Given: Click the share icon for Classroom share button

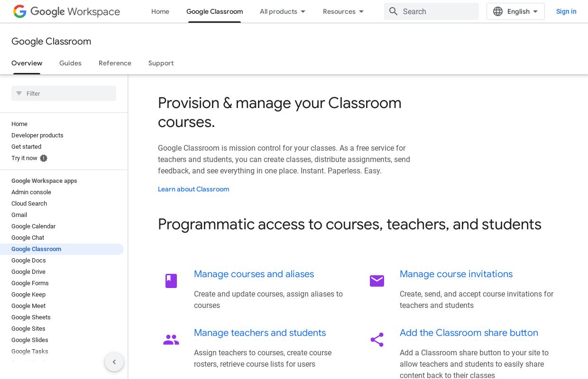Looking at the screenshot, I should point(377,340).
